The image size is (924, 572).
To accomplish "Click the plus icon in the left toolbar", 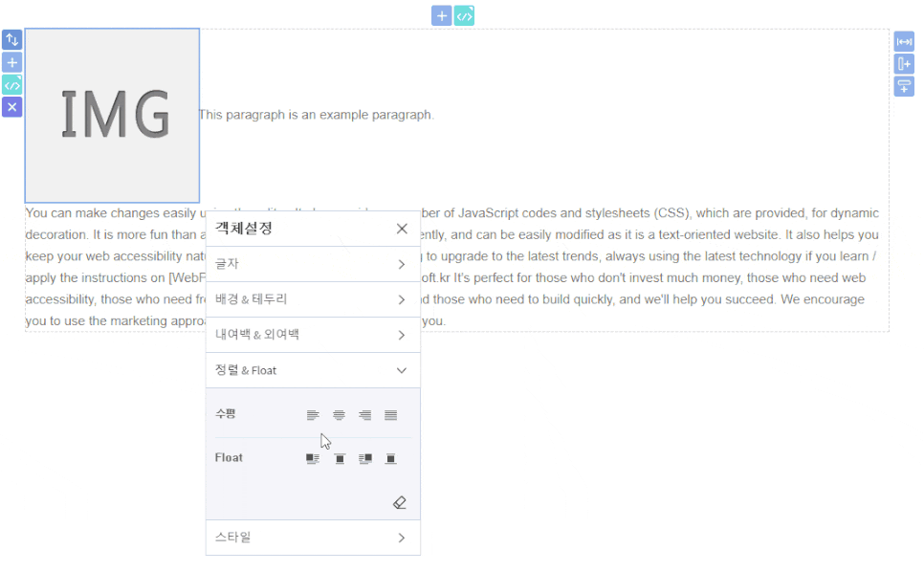I will coord(11,62).
